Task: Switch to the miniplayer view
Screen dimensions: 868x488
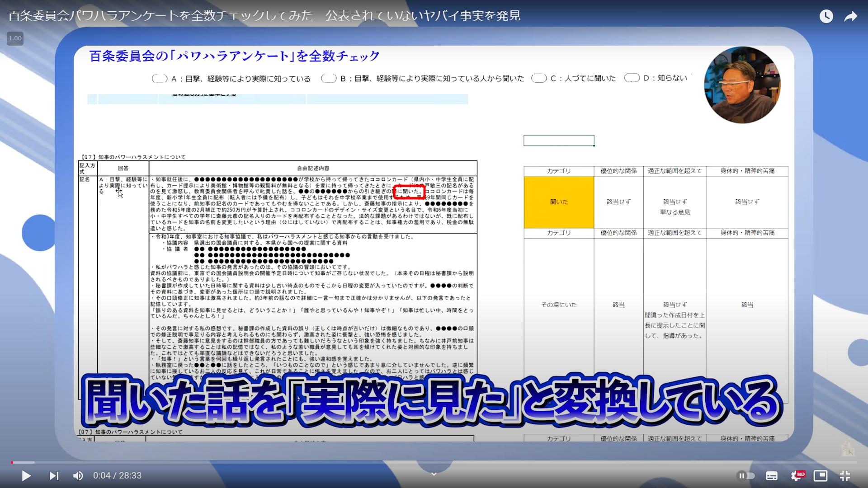Action: tap(820, 475)
